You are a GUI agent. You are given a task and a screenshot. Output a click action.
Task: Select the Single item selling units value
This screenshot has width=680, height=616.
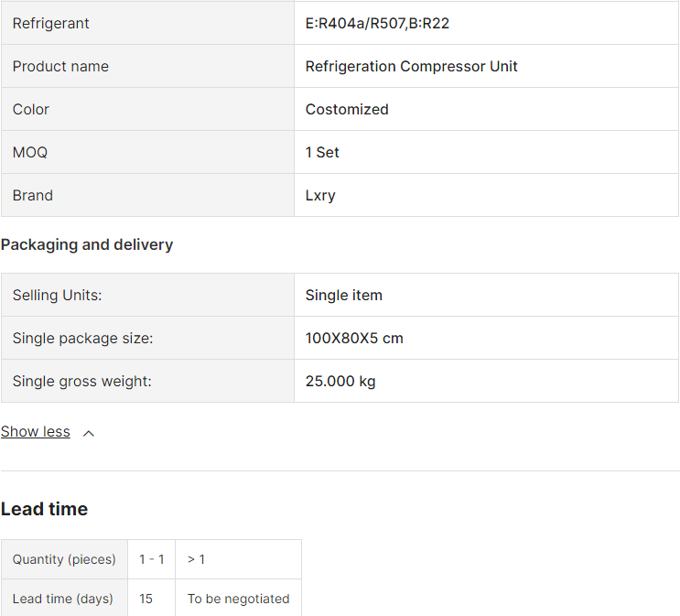point(344,296)
